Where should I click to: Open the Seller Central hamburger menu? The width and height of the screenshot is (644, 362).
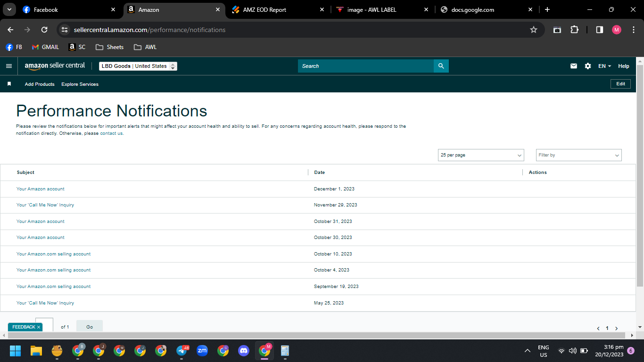(x=8, y=66)
